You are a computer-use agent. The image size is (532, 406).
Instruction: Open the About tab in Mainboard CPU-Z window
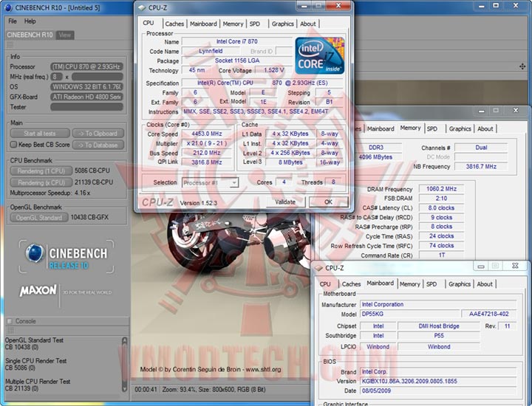pyautogui.click(x=485, y=284)
